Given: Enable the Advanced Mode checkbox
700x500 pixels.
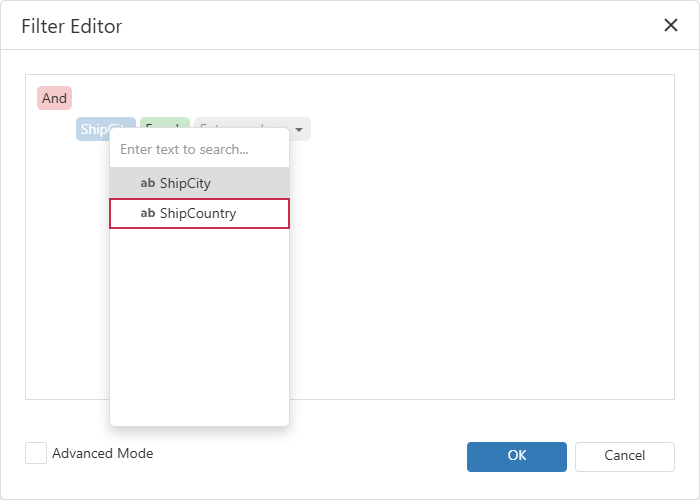Looking at the screenshot, I should click(x=36, y=453).
